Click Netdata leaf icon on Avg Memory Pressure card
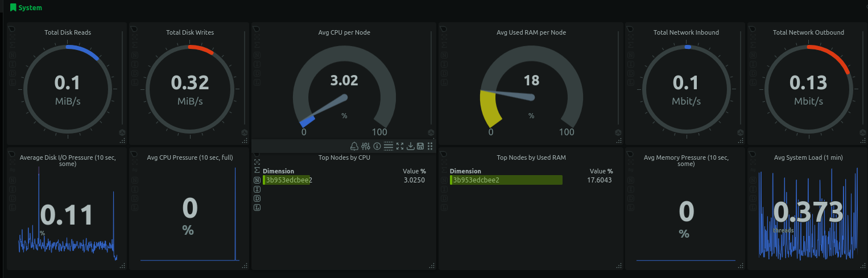 (630, 153)
